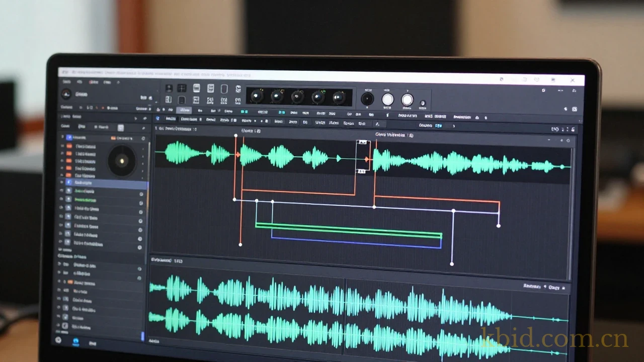Click the blue icon at the start of the clip toolbar
The width and height of the screenshot is (644, 362).
pyautogui.click(x=157, y=119)
